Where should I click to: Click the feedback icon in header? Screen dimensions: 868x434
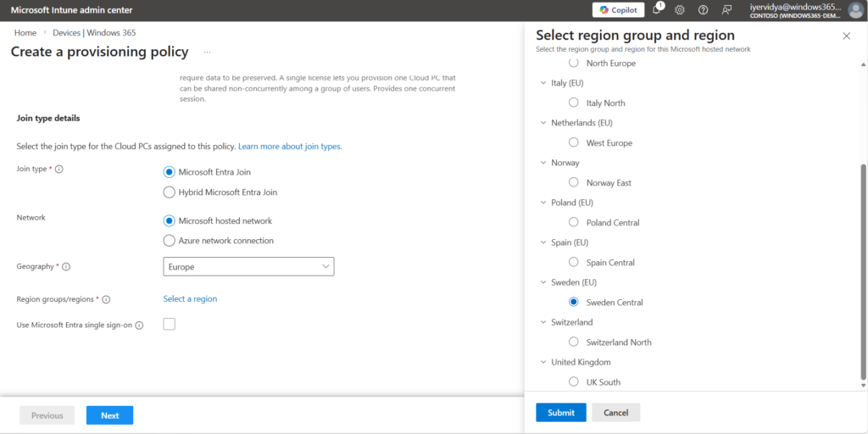click(x=726, y=10)
